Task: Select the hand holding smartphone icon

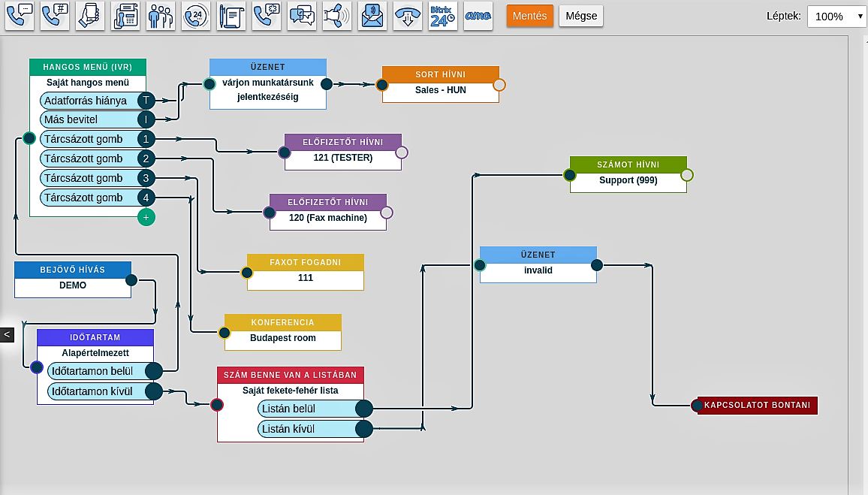Action: tap(90, 16)
